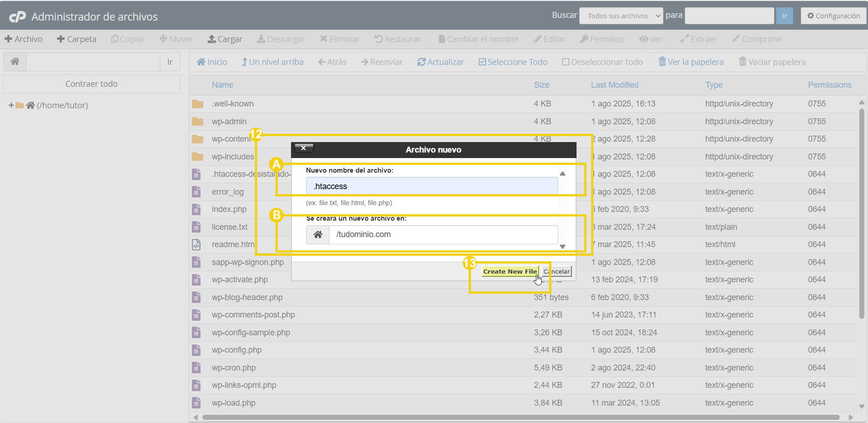
Task: Click the Restaurar toolbar button
Action: (x=398, y=39)
